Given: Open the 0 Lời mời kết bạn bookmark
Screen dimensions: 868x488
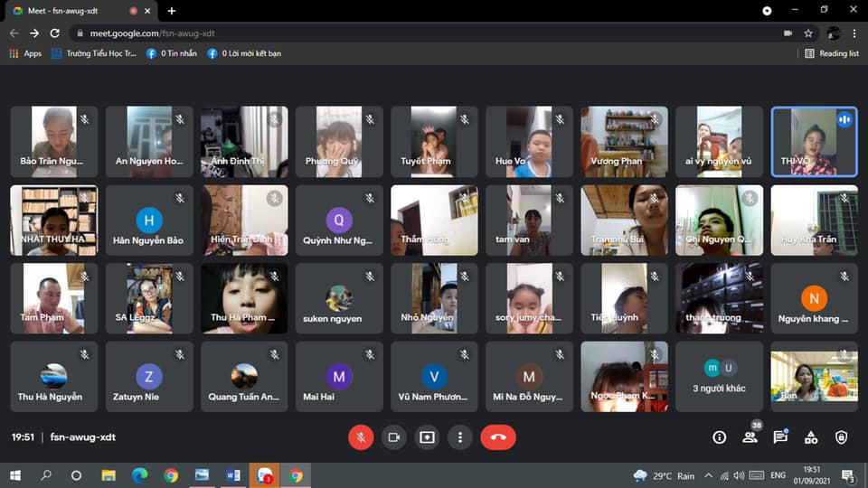Looking at the screenshot, I should pos(244,53).
